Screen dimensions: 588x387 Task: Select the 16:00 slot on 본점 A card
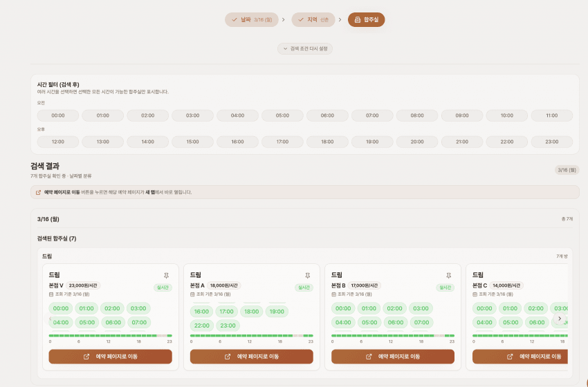point(202,312)
